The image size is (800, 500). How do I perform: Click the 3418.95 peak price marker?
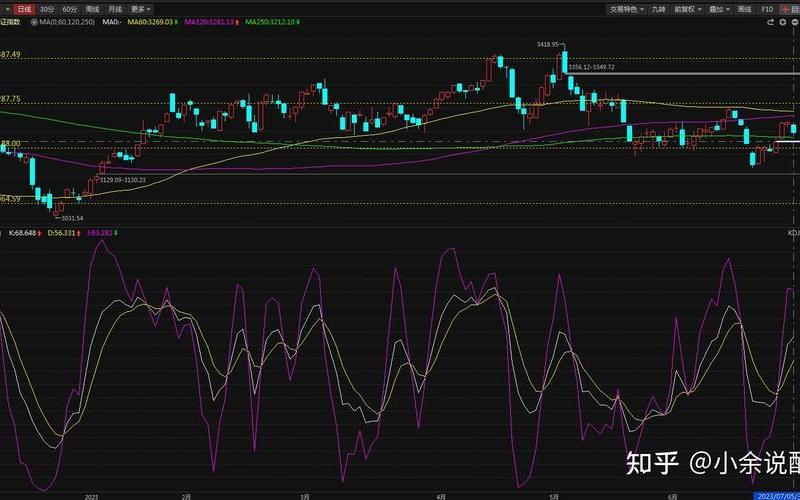[548, 45]
